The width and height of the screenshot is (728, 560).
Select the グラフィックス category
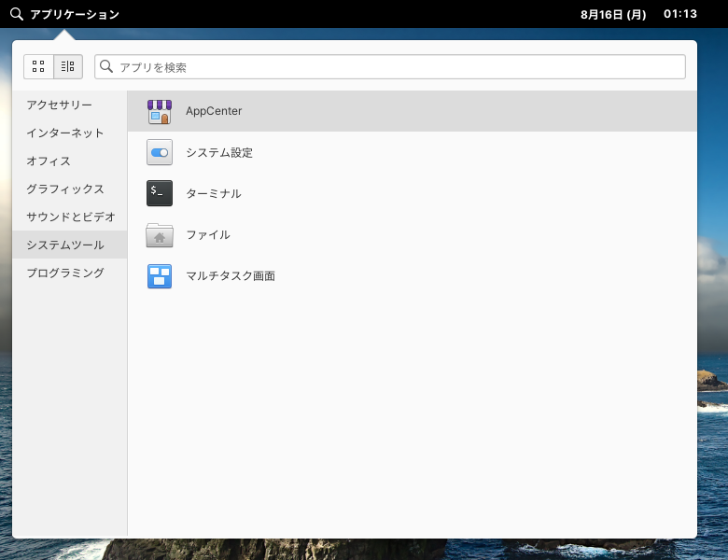pyautogui.click(x=70, y=189)
